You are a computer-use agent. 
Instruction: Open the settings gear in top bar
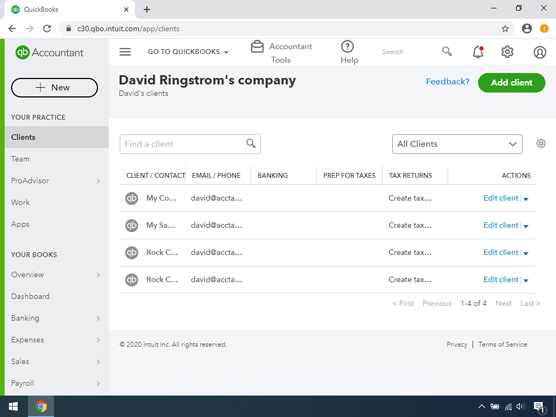point(507,52)
